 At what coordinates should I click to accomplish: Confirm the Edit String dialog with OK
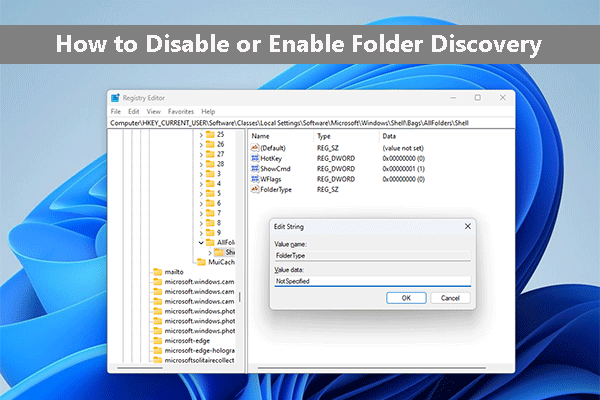coord(406,298)
